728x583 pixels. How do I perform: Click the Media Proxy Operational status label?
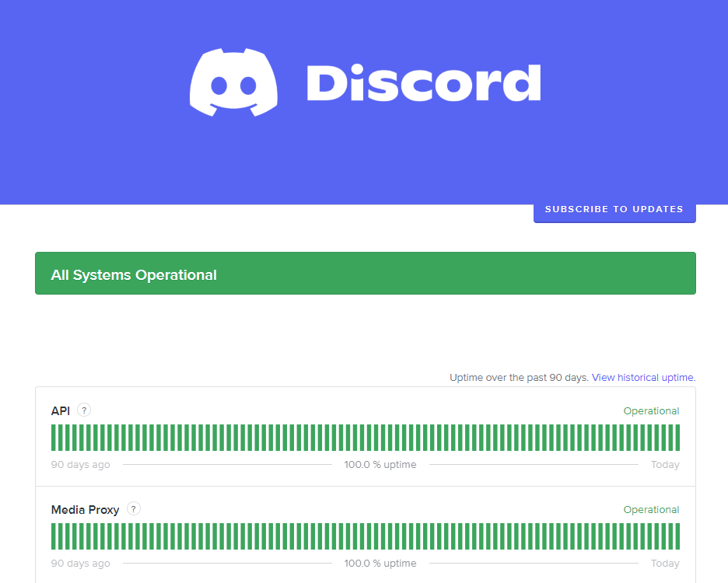tap(651, 510)
